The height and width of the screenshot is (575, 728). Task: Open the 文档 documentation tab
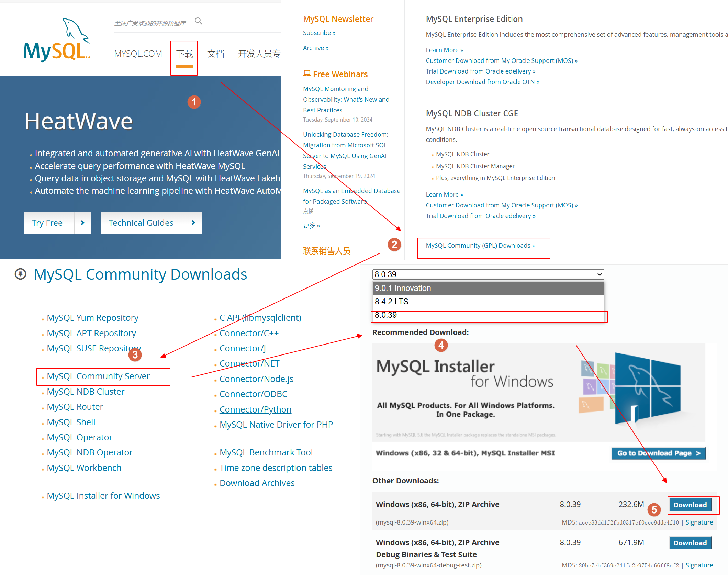[x=216, y=54]
